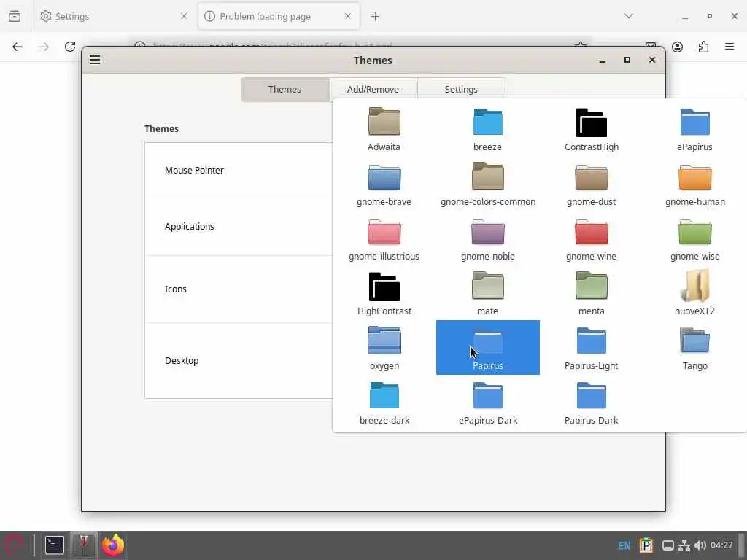Choose the Papirus-Dark icon theme
The height and width of the screenshot is (560, 747).
591,402
